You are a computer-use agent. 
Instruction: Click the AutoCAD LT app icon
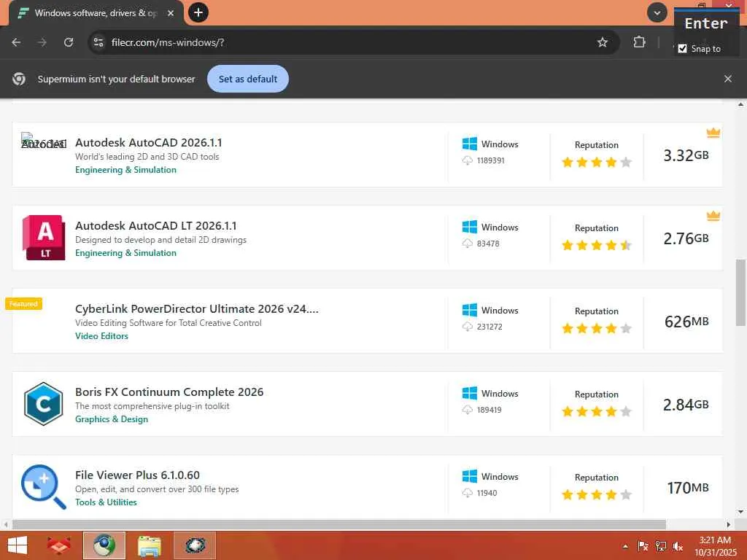(x=44, y=238)
